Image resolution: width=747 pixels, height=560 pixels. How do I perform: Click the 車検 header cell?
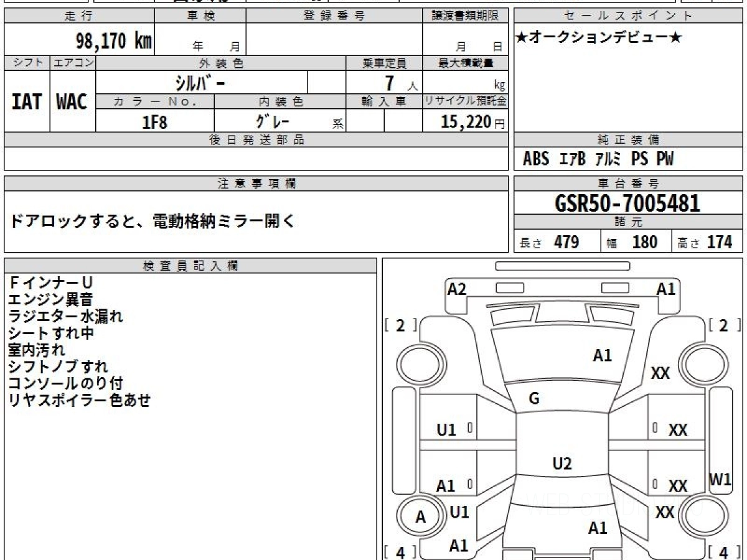[x=200, y=16]
